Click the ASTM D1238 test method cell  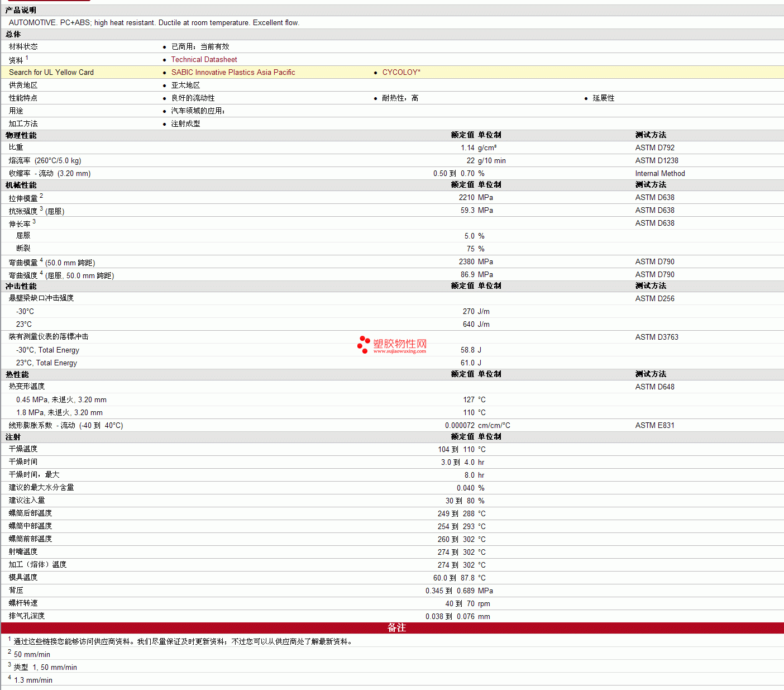pyautogui.click(x=657, y=160)
